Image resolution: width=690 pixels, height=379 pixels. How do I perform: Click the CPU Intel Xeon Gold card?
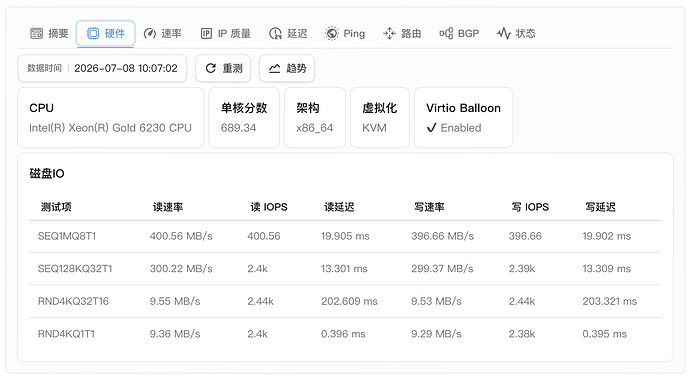110,118
